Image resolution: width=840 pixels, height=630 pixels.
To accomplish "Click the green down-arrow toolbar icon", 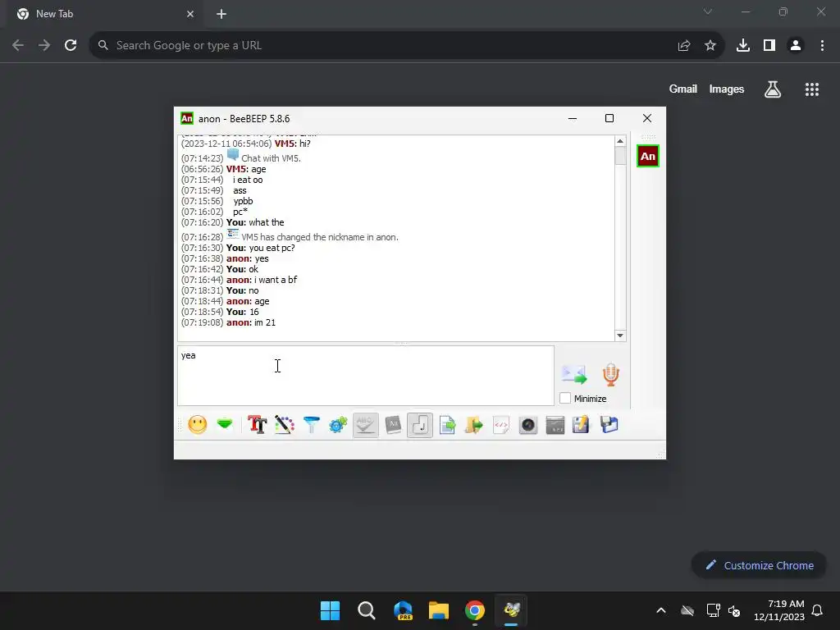I will (x=225, y=425).
